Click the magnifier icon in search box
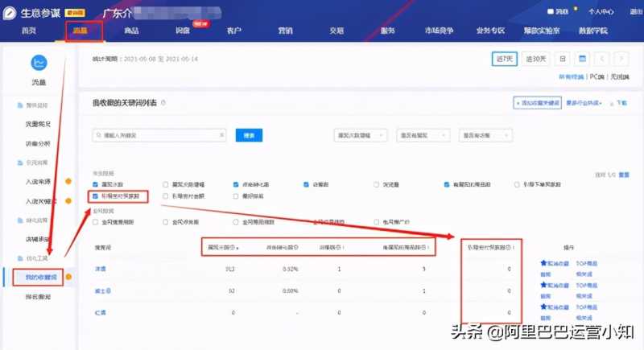This screenshot has width=644, height=350. coord(98,135)
